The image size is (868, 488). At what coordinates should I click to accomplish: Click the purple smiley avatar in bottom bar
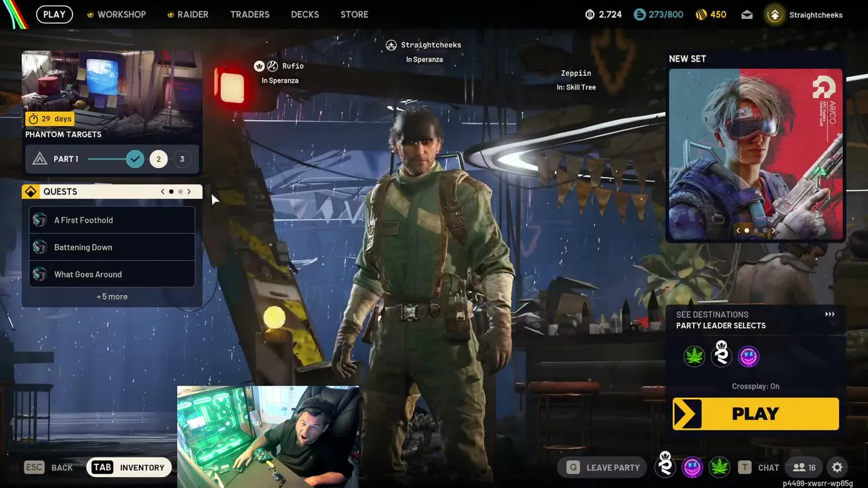[x=692, y=467]
